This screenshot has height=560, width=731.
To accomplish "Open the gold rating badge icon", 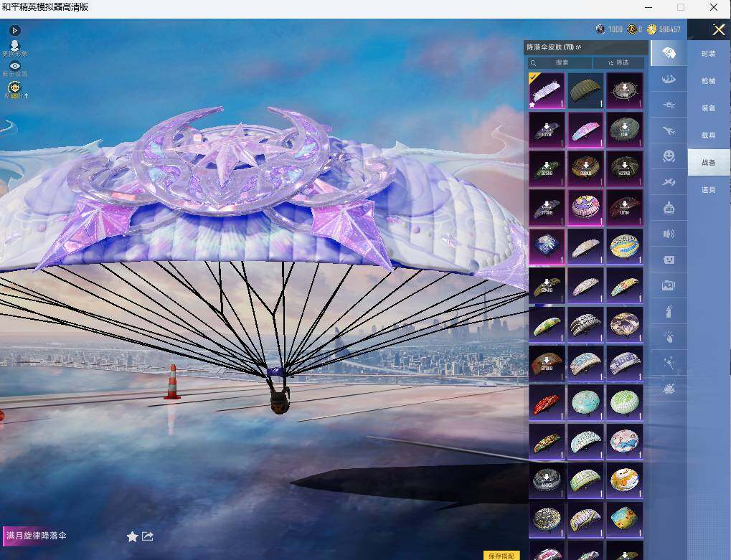I will pyautogui.click(x=14, y=88).
